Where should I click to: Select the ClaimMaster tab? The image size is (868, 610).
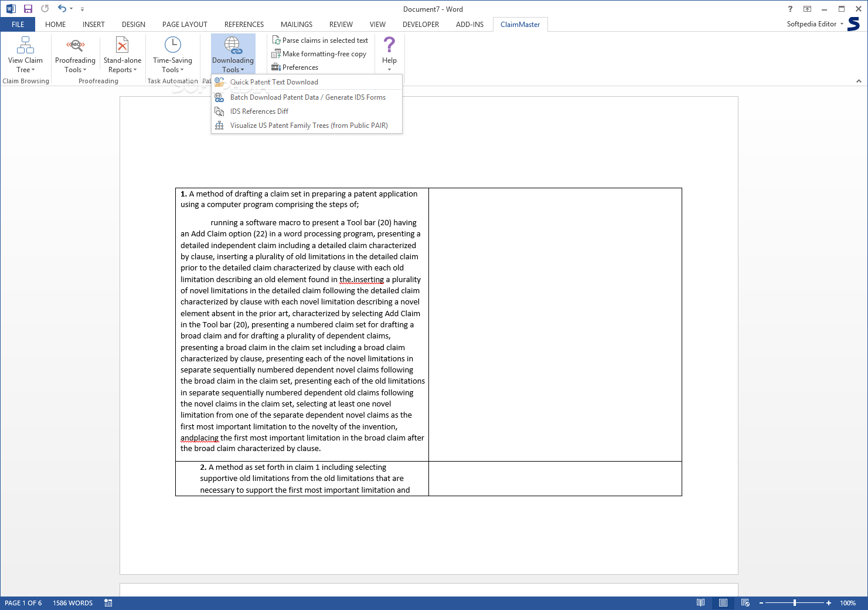point(520,25)
